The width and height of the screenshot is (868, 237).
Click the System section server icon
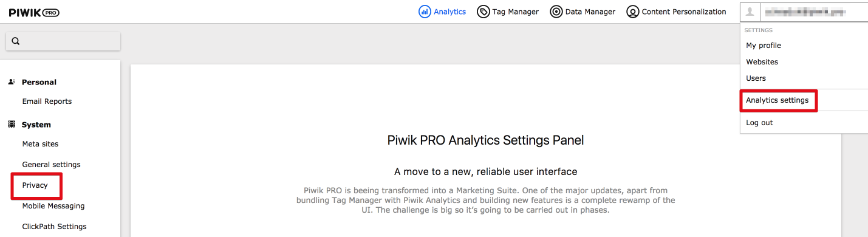click(x=12, y=125)
